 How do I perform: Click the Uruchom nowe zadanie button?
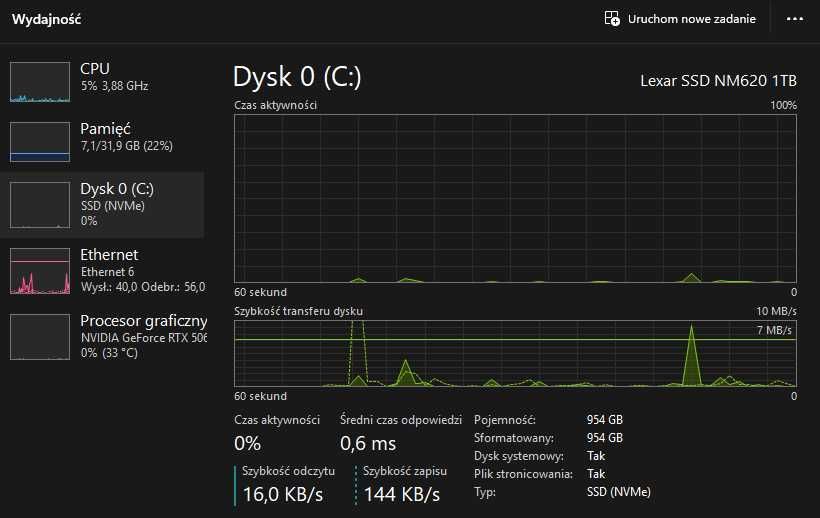(x=680, y=19)
